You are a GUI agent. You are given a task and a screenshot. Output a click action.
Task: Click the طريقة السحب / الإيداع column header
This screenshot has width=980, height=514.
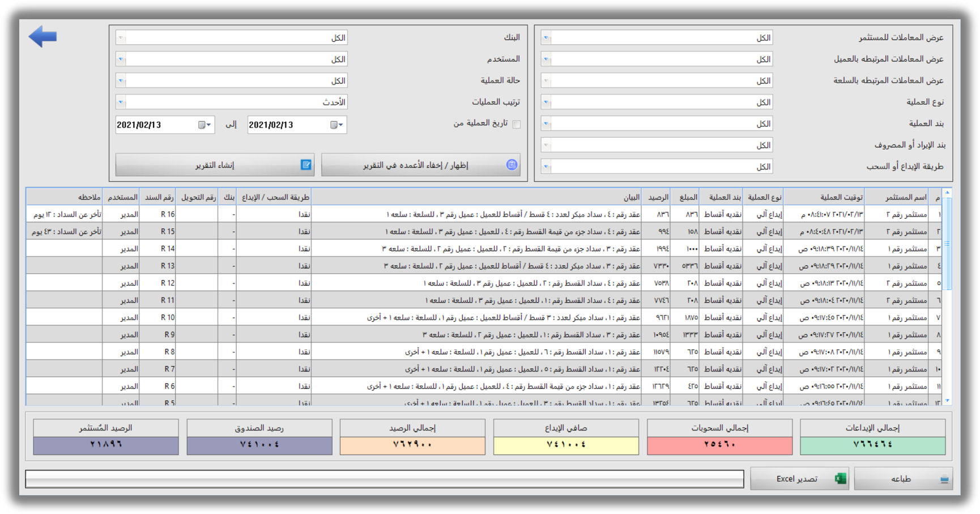[x=274, y=197]
